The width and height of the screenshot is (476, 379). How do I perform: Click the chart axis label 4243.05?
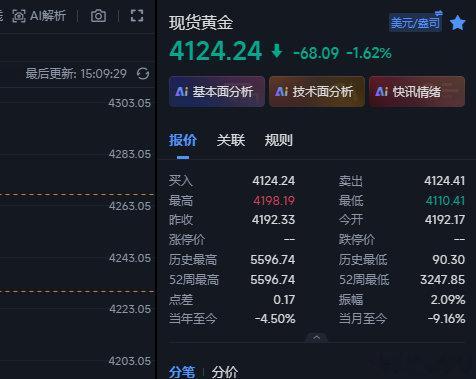click(x=129, y=258)
